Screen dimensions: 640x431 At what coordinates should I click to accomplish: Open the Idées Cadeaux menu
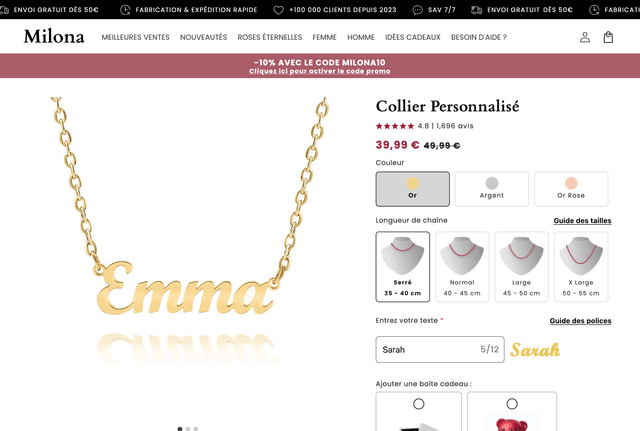tap(413, 37)
